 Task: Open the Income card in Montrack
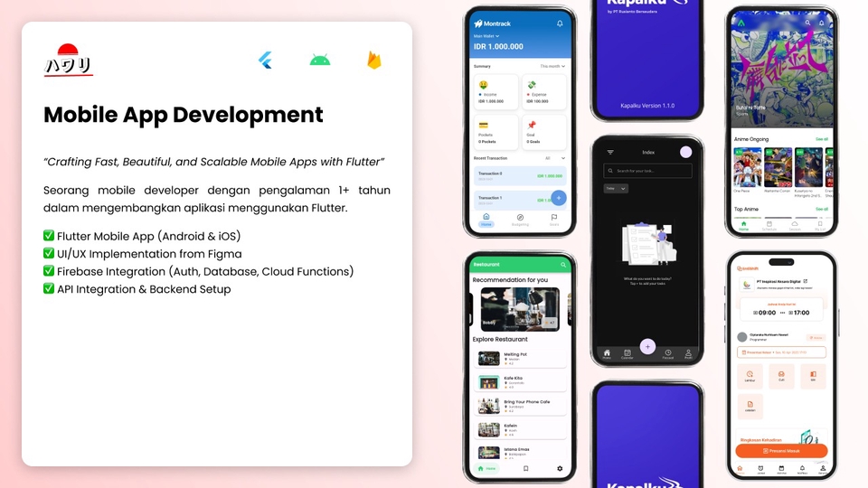pyautogui.click(x=496, y=92)
